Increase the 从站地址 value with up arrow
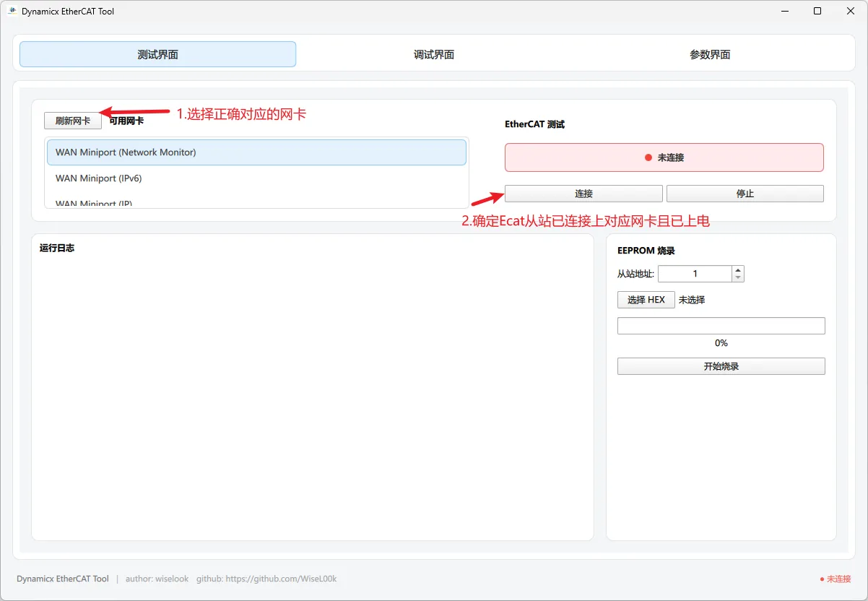Screen dimensions: 868x601 (x=738, y=270)
